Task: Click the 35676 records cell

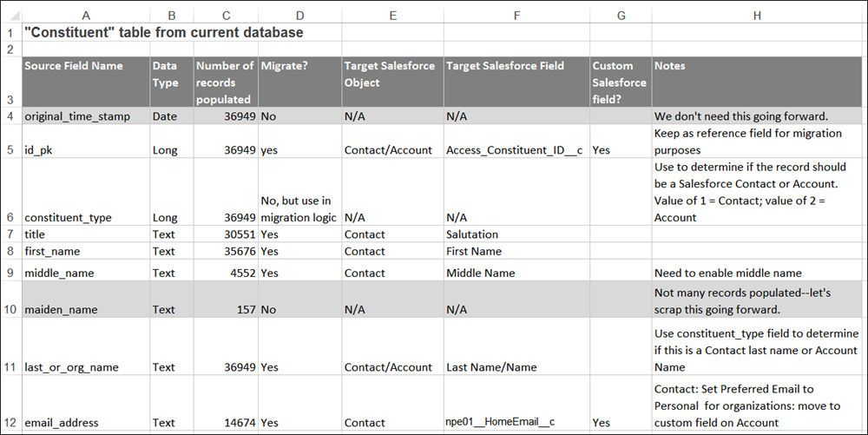Action: (x=226, y=251)
